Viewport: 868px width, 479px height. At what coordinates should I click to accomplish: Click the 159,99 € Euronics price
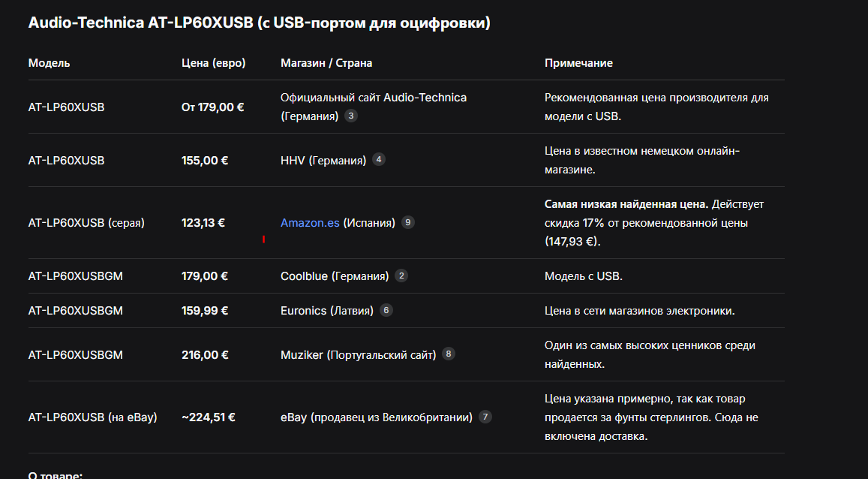click(205, 311)
